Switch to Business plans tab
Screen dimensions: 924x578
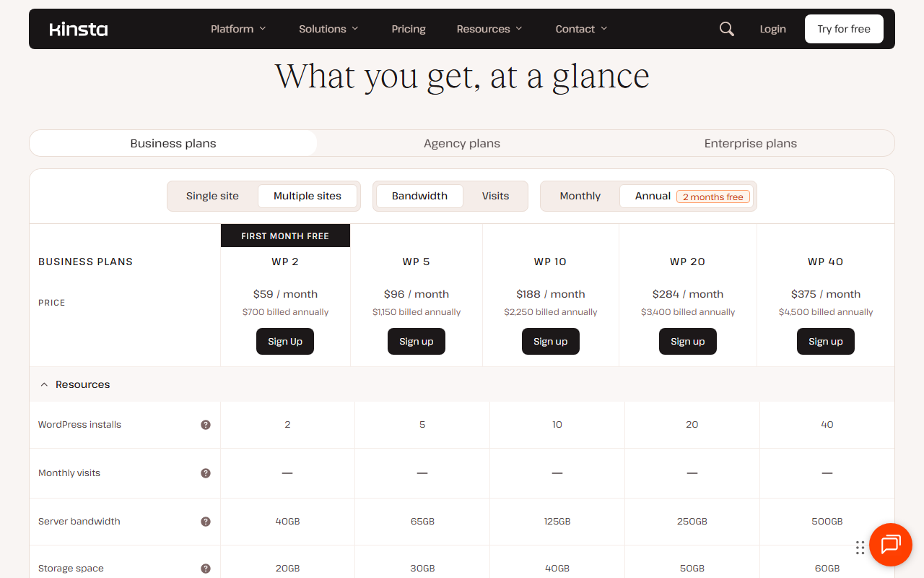173,143
